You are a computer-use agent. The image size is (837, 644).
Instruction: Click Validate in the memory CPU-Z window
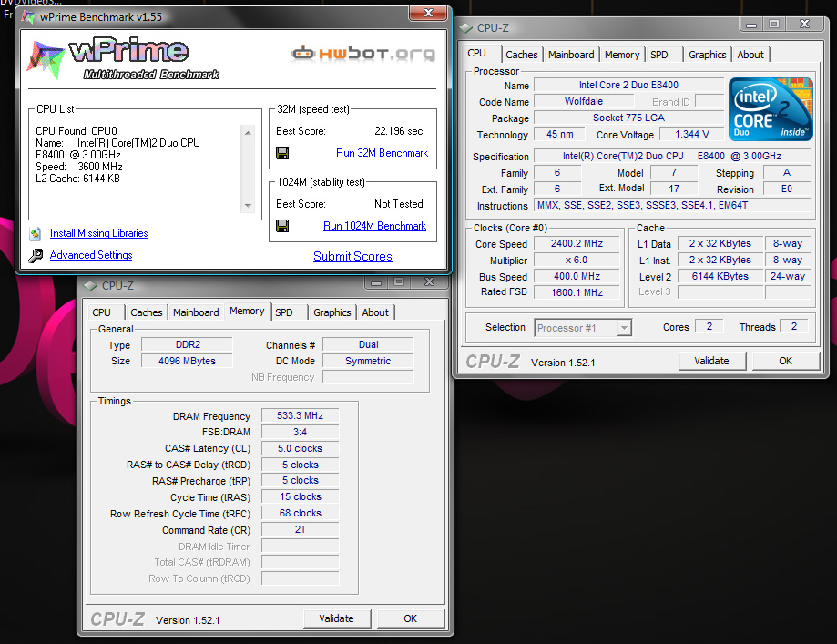336,618
